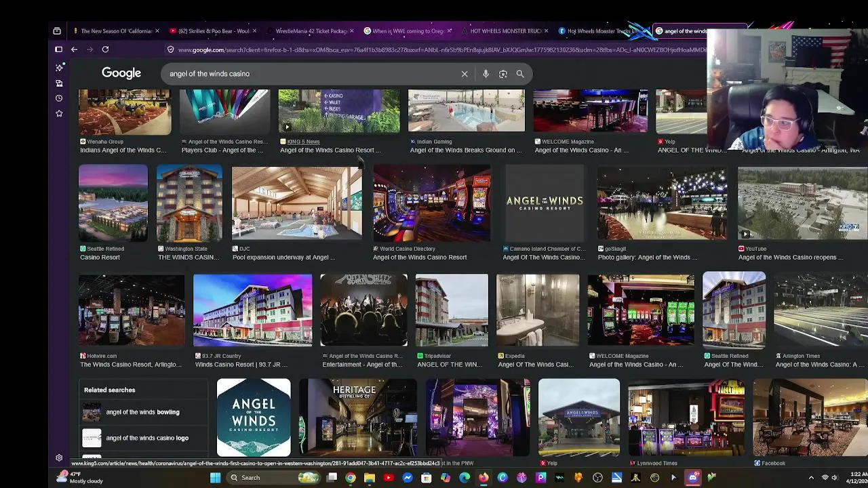Image resolution: width=868 pixels, height=488 pixels.
Task: Switch to HOT WHEELS MONSTER TRUCKS tab
Action: point(503,31)
